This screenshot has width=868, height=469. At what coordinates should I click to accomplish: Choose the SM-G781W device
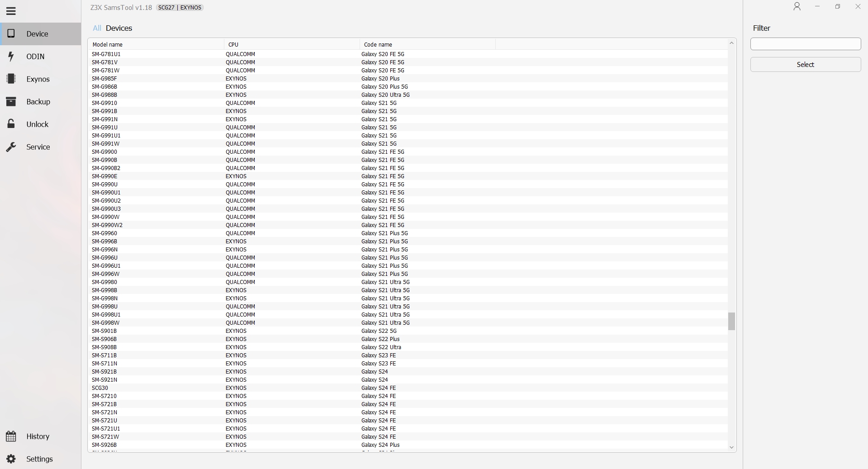[x=408, y=71]
